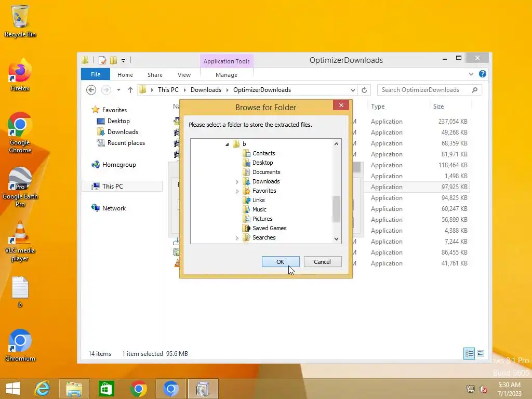Expand the Favorites folder in dialog tree

coord(237,191)
